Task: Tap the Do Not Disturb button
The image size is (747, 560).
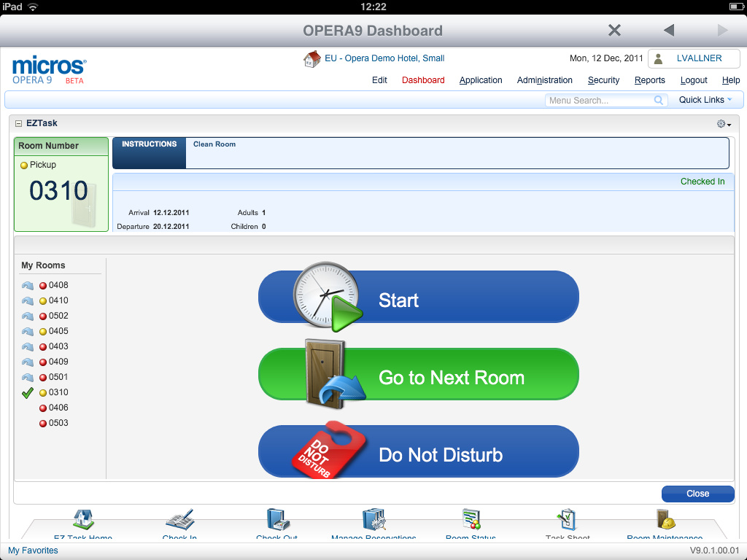Action: pos(418,451)
